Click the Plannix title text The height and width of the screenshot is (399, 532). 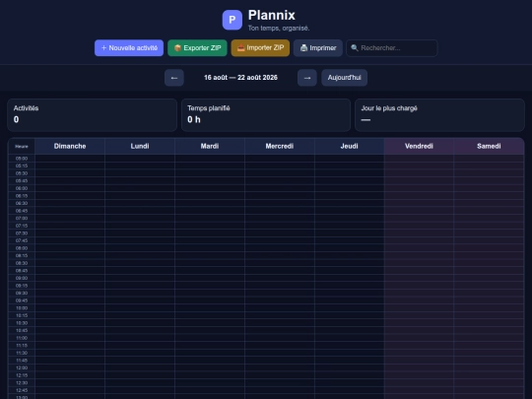(x=272, y=15)
